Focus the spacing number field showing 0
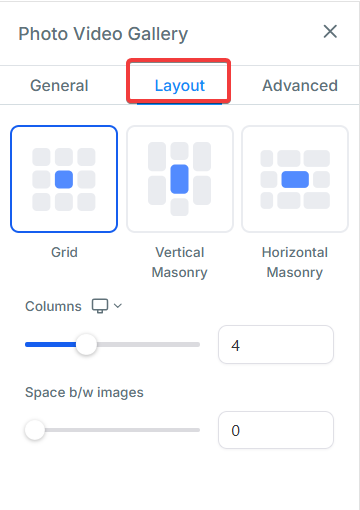The width and height of the screenshot is (360, 510). (x=276, y=430)
